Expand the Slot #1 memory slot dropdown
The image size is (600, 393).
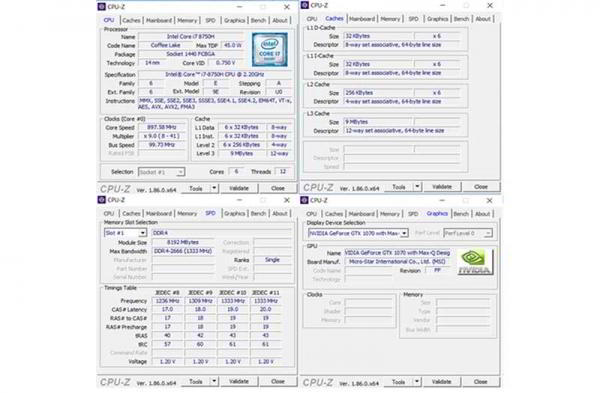click(x=142, y=233)
